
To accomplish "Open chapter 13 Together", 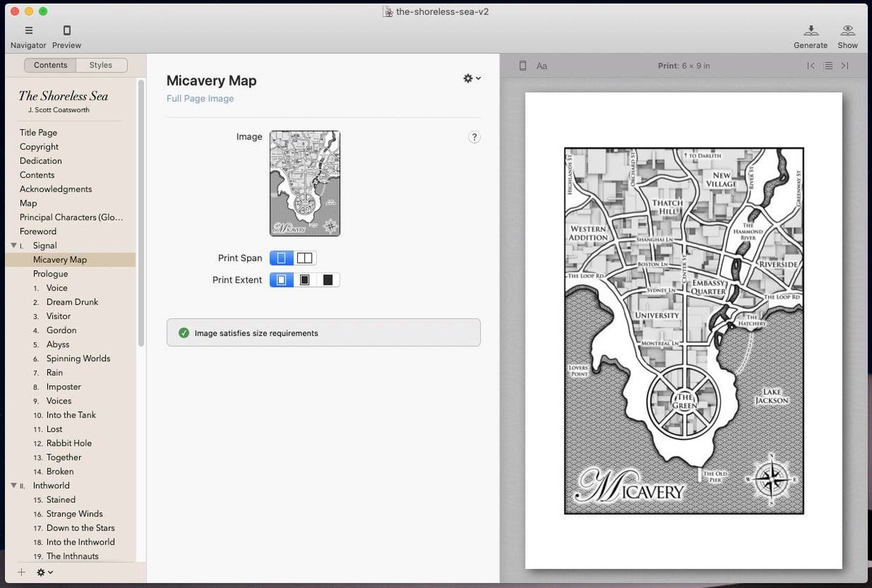I will click(64, 458).
